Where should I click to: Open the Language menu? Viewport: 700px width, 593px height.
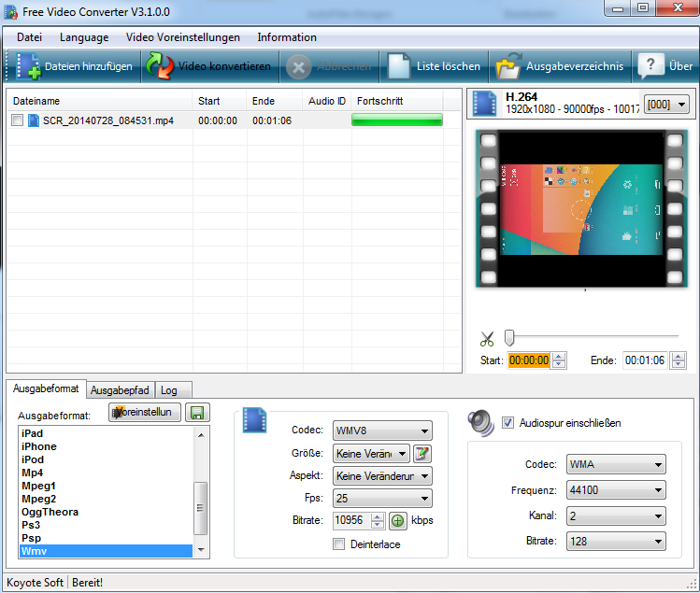(x=84, y=37)
